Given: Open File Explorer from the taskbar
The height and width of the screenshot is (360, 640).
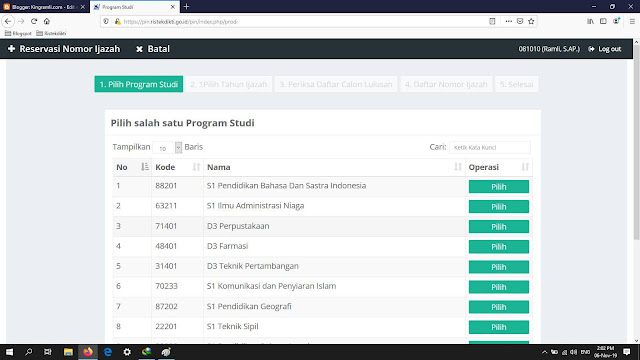Looking at the screenshot, I should pyautogui.click(x=68, y=352).
